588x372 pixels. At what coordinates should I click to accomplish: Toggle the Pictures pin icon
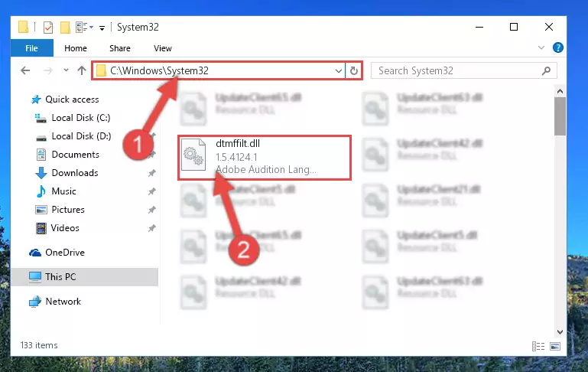point(151,210)
